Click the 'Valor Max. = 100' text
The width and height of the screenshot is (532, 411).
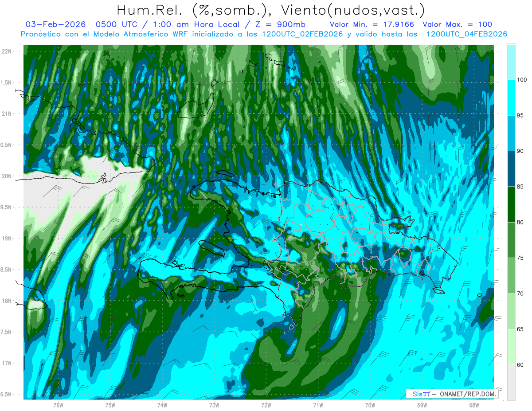point(458,24)
